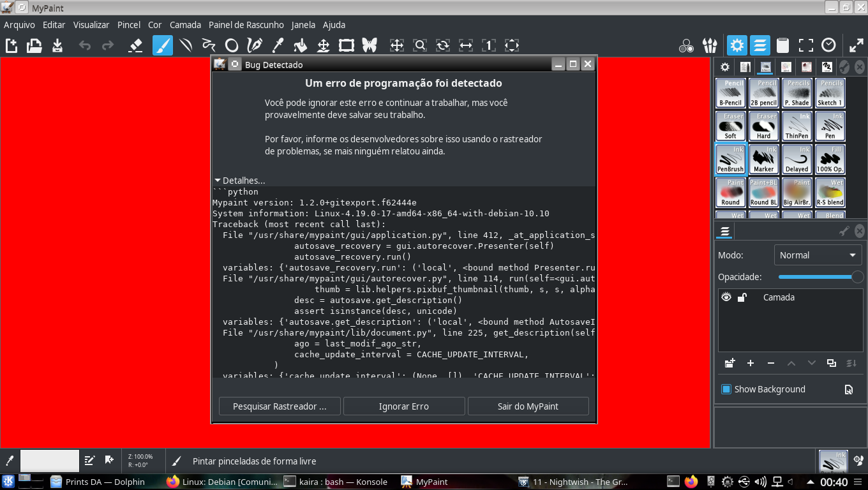Click the Sair do MyPaint button

pos(528,406)
